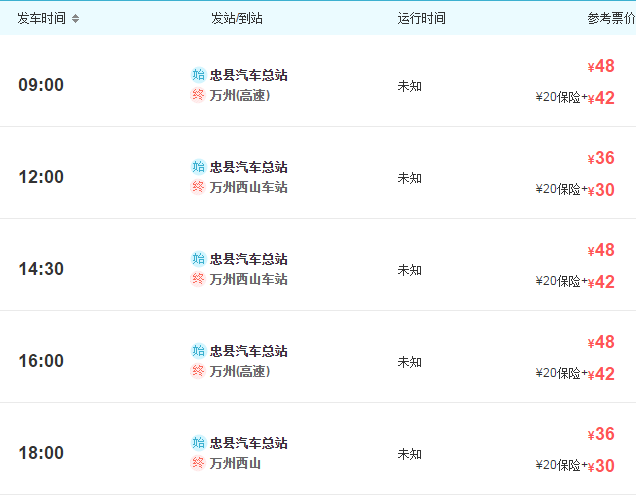Image resolution: width=636 pixels, height=496 pixels.
Task: Select the 09:00 departure time
Action: pos(41,85)
